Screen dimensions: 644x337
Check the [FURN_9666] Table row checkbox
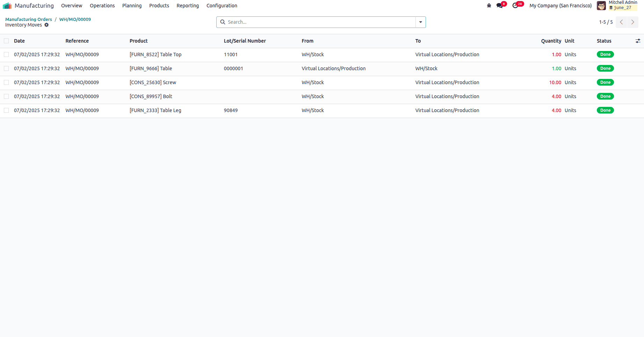point(6,68)
